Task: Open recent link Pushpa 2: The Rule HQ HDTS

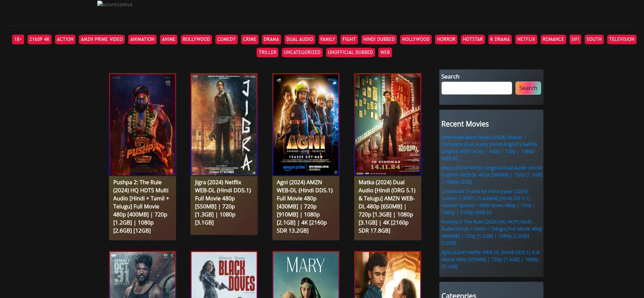Action: point(492,232)
